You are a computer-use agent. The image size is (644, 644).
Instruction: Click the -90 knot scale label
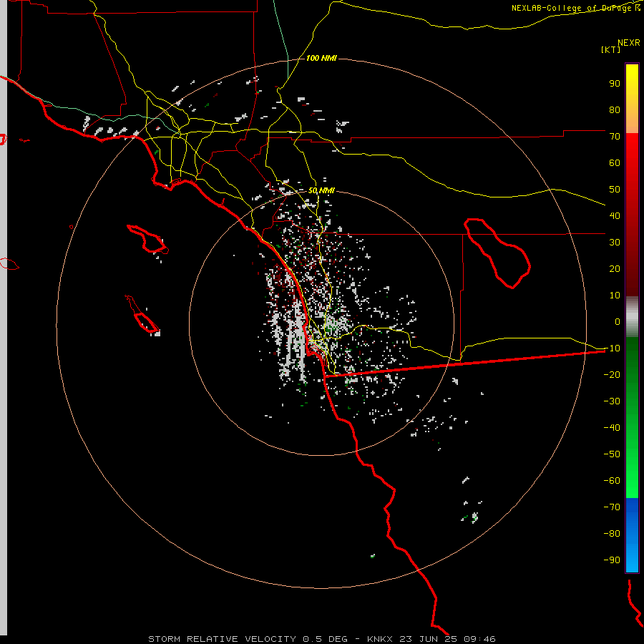(612, 560)
